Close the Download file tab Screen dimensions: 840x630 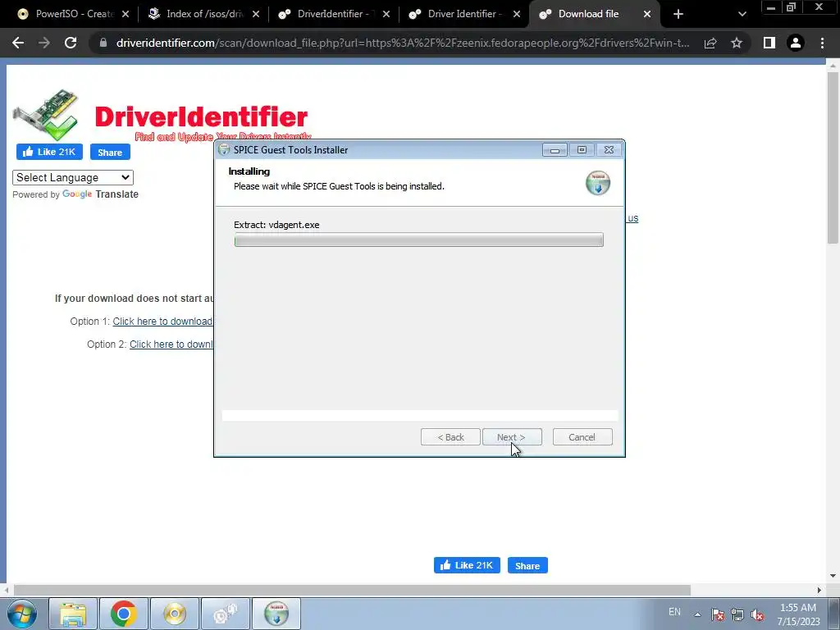point(647,14)
